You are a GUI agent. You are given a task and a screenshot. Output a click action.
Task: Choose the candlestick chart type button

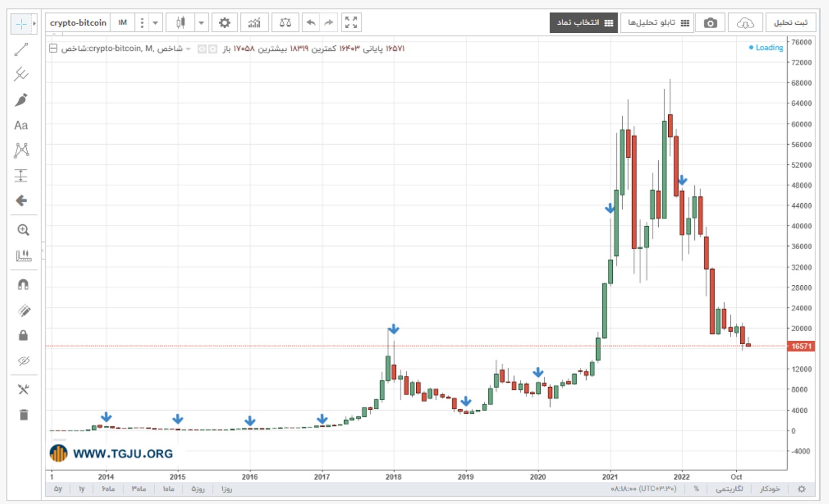tap(180, 23)
